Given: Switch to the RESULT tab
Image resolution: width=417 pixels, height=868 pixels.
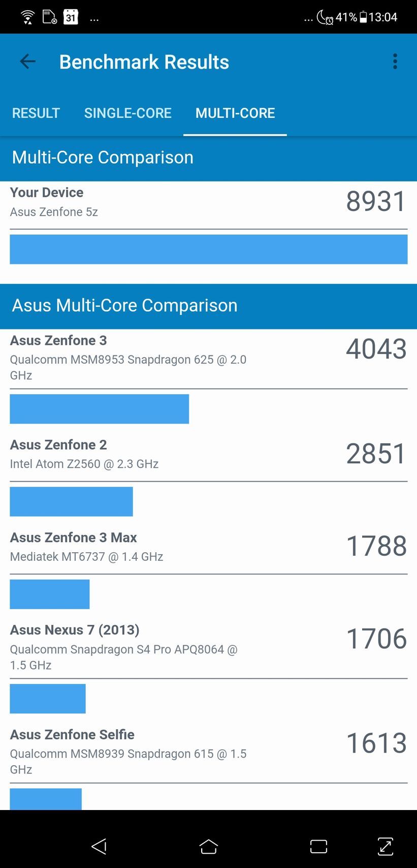Looking at the screenshot, I should 36,113.
